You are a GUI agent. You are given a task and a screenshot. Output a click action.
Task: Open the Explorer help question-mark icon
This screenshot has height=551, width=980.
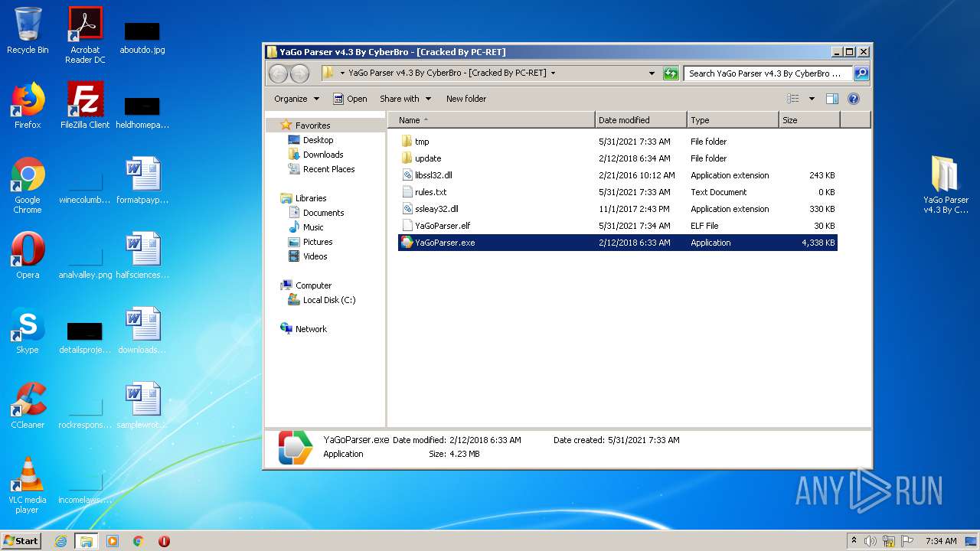pyautogui.click(x=854, y=99)
